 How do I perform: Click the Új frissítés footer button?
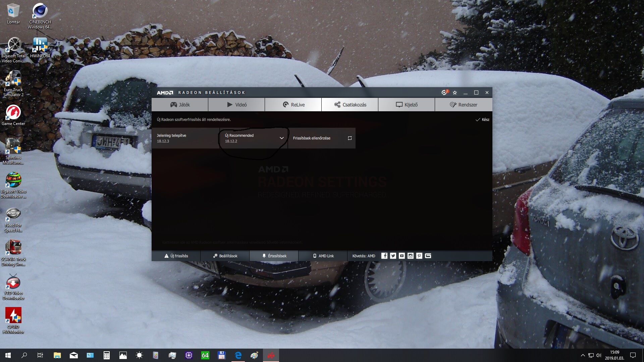pyautogui.click(x=176, y=256)
